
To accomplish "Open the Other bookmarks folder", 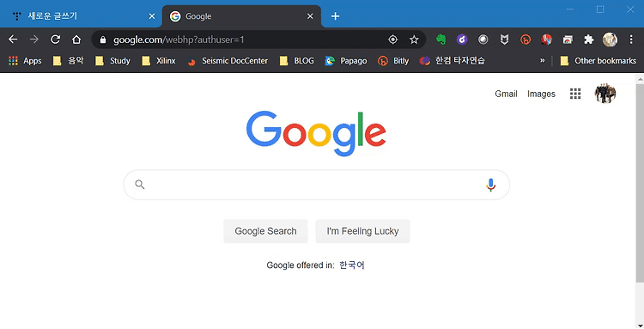I will coord(598,61).
